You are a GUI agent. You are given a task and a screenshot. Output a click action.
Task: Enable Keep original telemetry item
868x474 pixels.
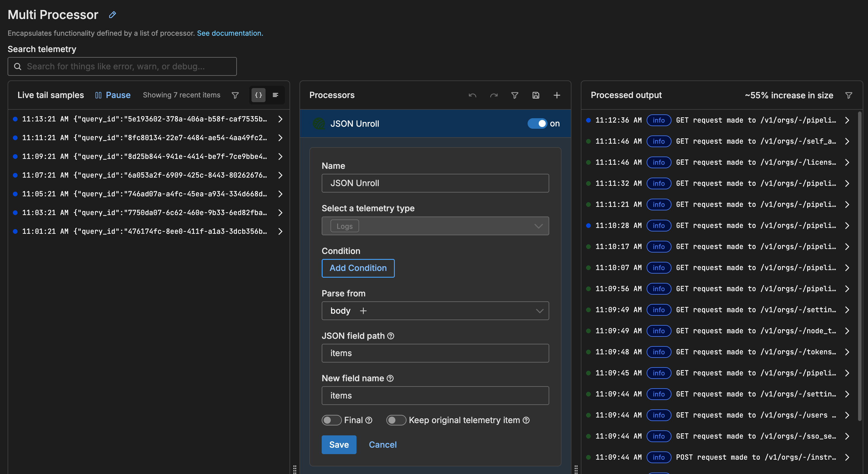[x=396, y=420]
